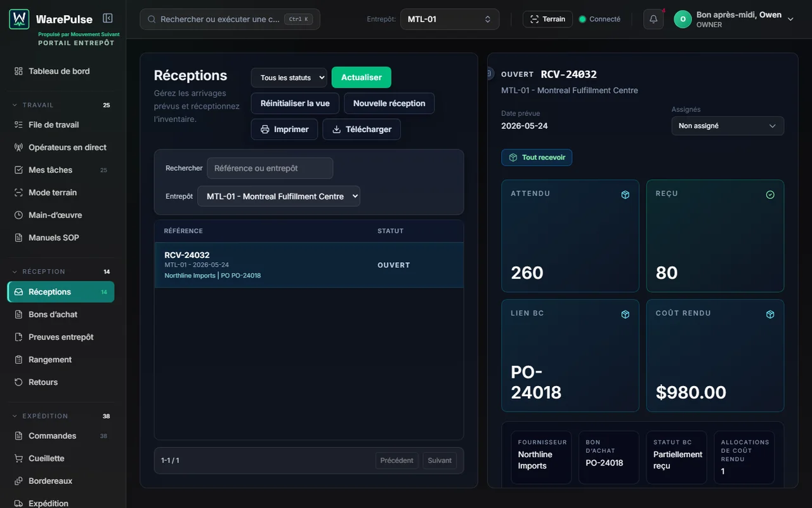Click the 260 expected quantity value

pos(527,273)
